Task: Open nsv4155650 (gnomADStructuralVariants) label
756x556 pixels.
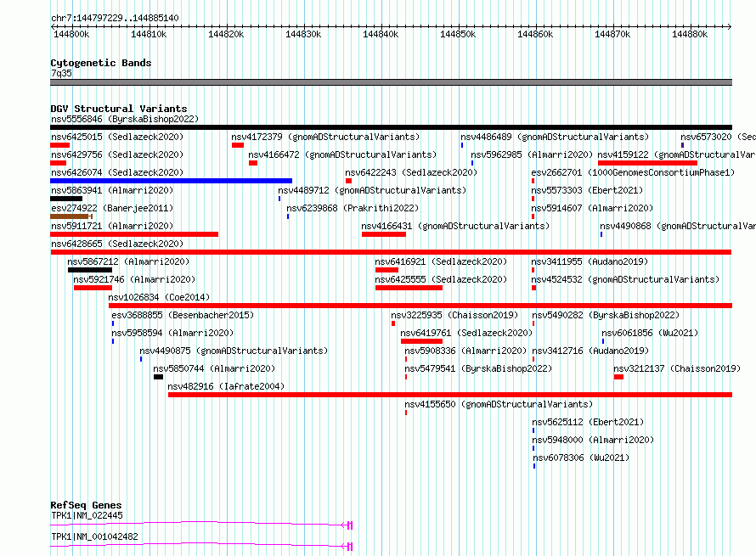Action: pos(499,404)
